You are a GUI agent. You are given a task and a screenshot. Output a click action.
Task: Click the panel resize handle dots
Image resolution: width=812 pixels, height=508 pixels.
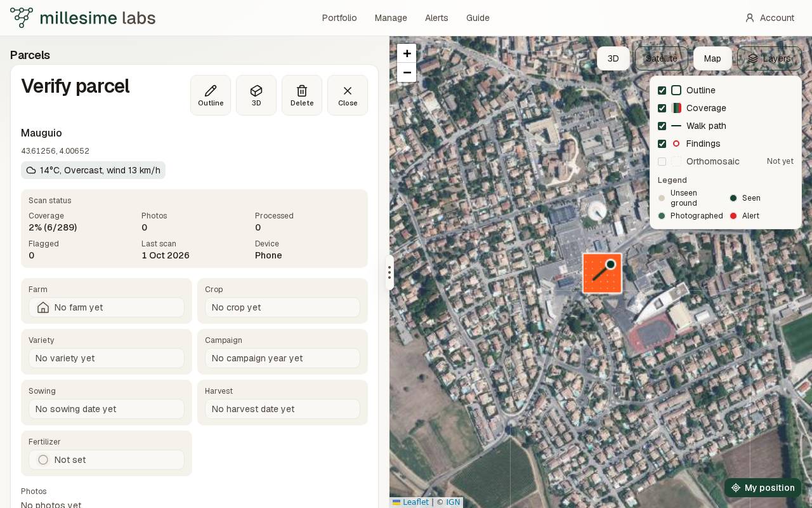point(390,273)
